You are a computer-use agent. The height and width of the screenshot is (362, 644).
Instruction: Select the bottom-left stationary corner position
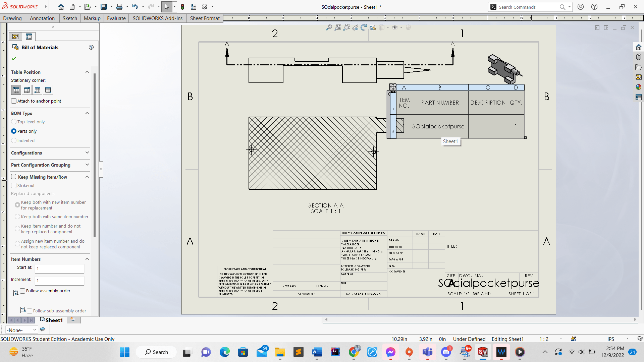[38, 90]
